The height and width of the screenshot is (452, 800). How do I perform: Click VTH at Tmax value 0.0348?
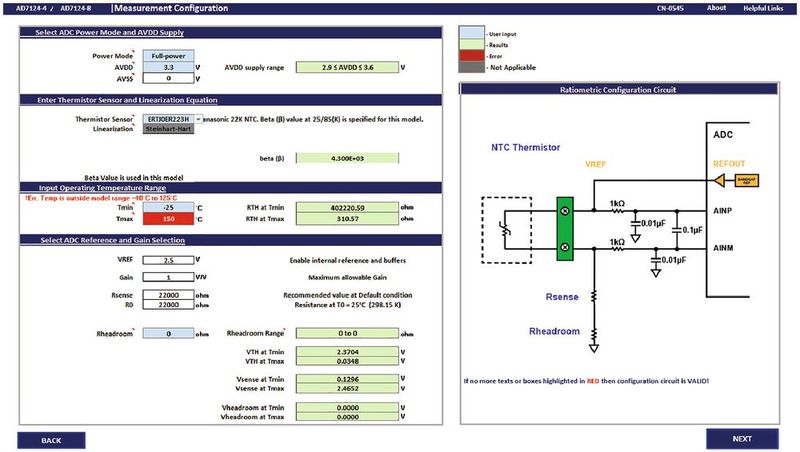pos(347,361)
